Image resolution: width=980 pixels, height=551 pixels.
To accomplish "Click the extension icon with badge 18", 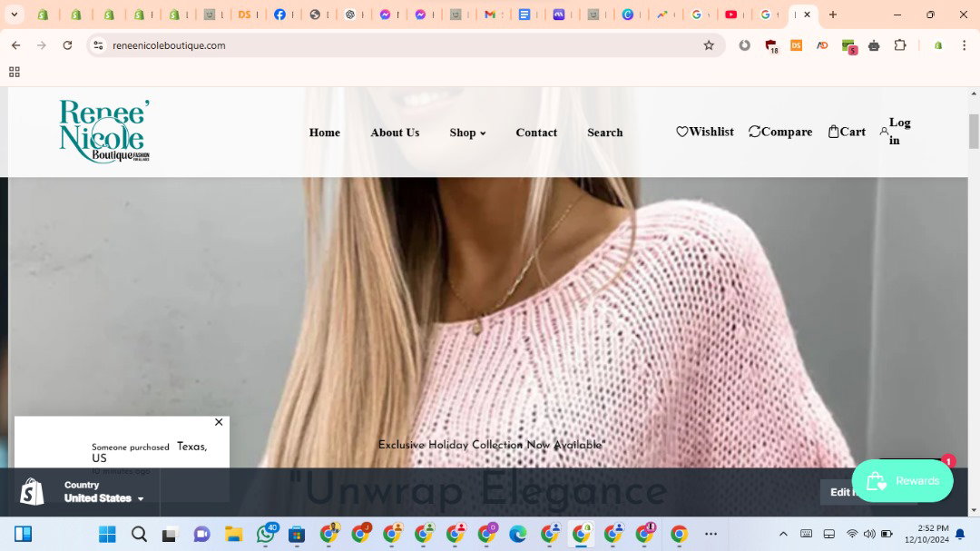I will point(771,45).
